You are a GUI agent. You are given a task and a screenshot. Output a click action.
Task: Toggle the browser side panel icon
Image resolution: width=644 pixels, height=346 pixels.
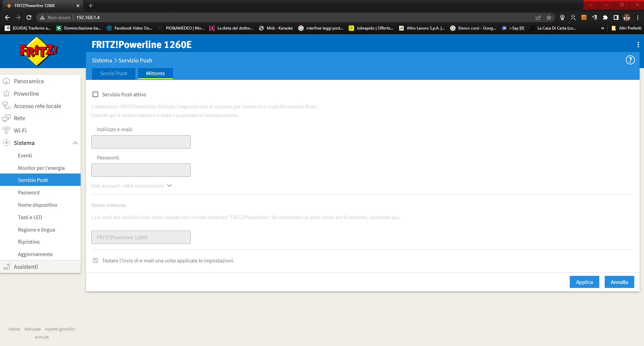coord(616,17)
